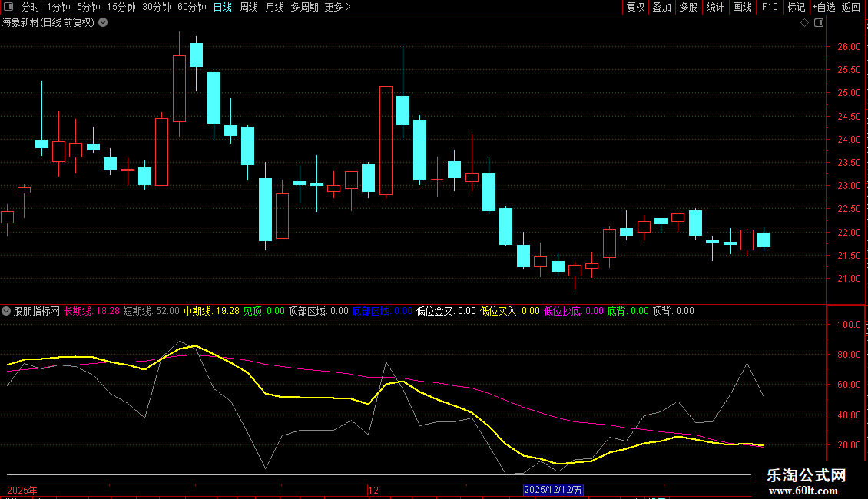Screen dimensions: 868x499
Task: Click the 低位金叉: 0.00 label
Action: coord(446,311)
